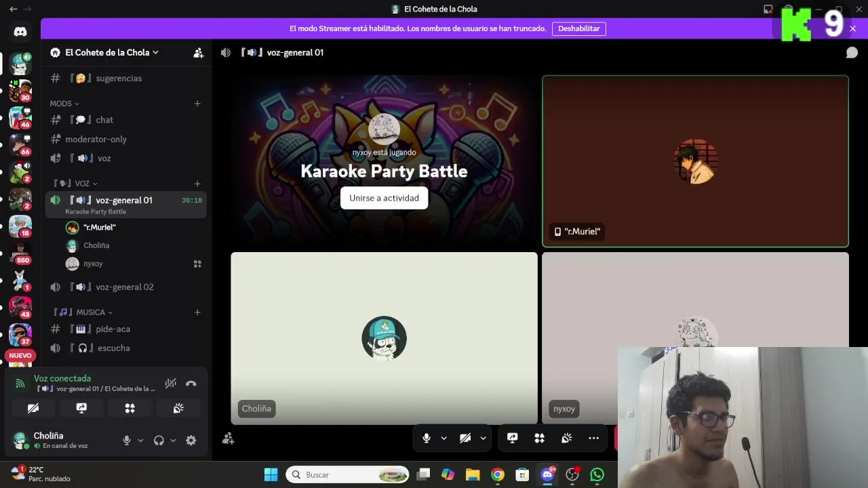Open soundboard from the call control bar
Screen dimensions: 868x488
click(x=567, y=438)
